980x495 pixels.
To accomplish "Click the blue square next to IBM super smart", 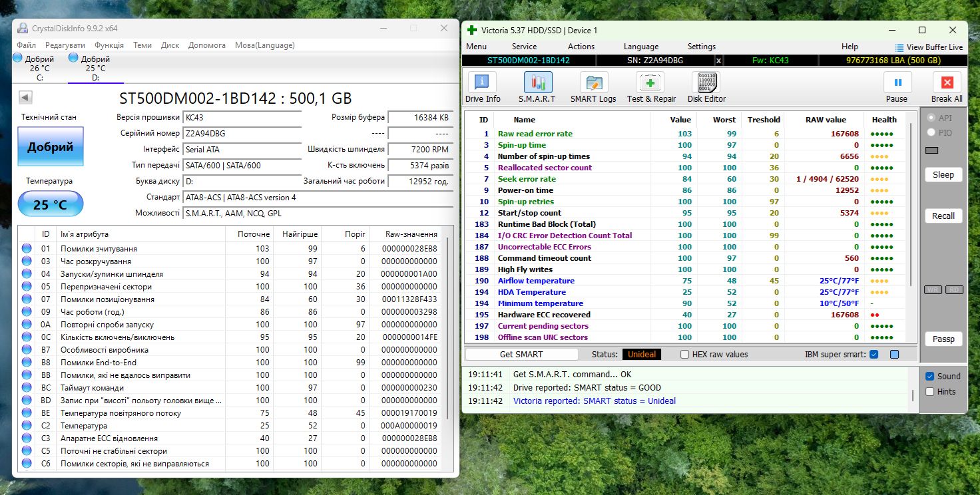I will click(894, 355).
